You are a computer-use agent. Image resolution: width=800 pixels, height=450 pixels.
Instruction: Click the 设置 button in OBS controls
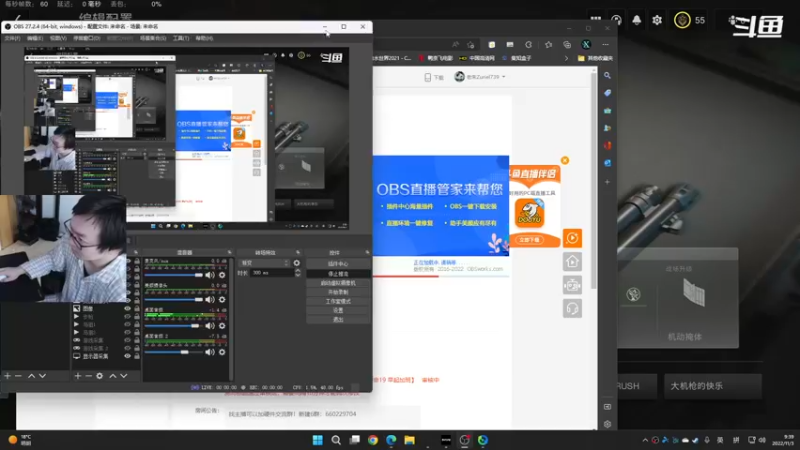[338, 310]
